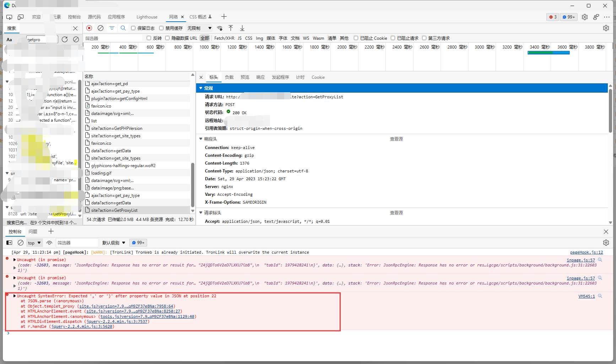Screen dimensions: 616x364
Task: Refresh the search results
Action: 65,39
